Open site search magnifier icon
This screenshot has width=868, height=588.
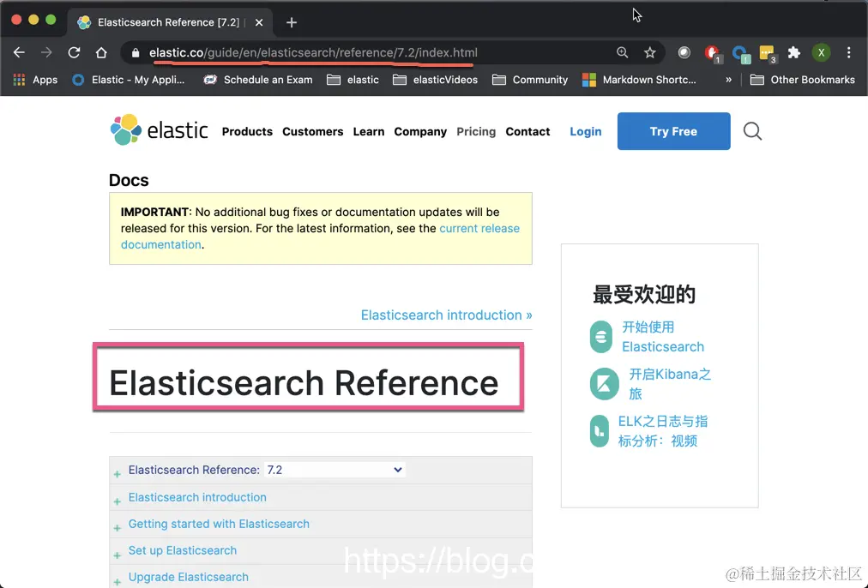point(752,131)
